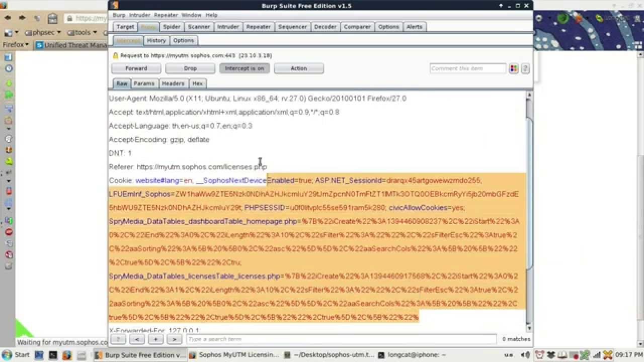The height and width of the screenshot is (362, 644).
Task: Open the Window menu
Action: [x=191, y=16]
